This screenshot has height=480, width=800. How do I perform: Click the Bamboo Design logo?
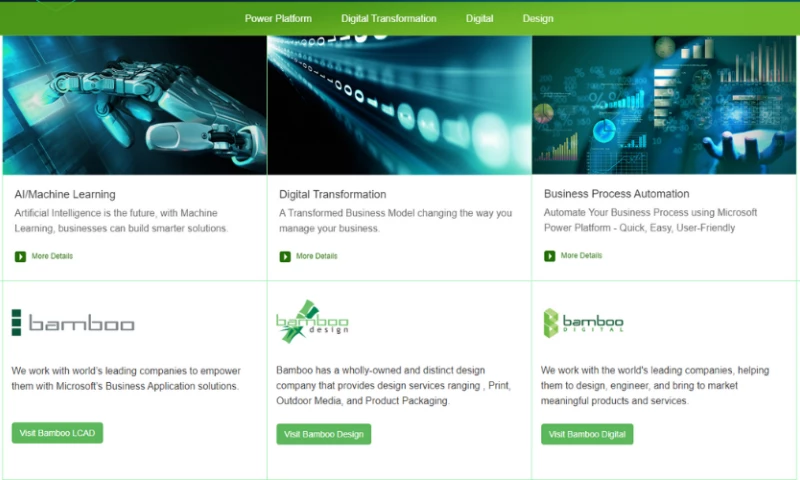tap(312, 322)
